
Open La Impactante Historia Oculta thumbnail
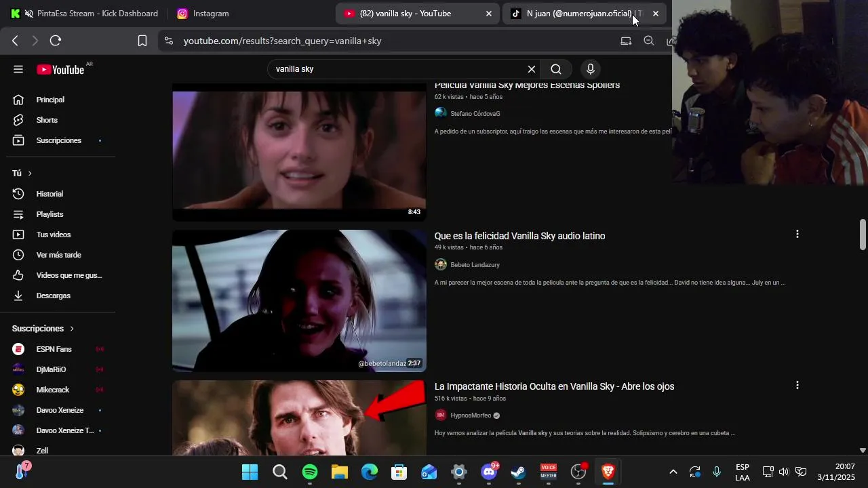click(x=299, y=418)
